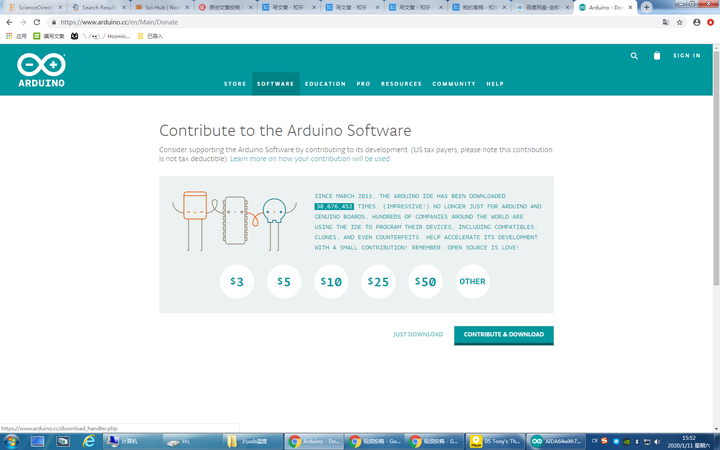Open the STORE menu
The height and width of the screenshot is (450, 720).
tap(235, 84)
